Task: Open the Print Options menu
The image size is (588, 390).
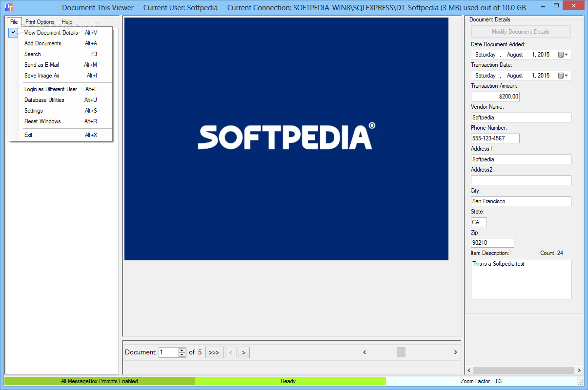Action: [40, 22]
